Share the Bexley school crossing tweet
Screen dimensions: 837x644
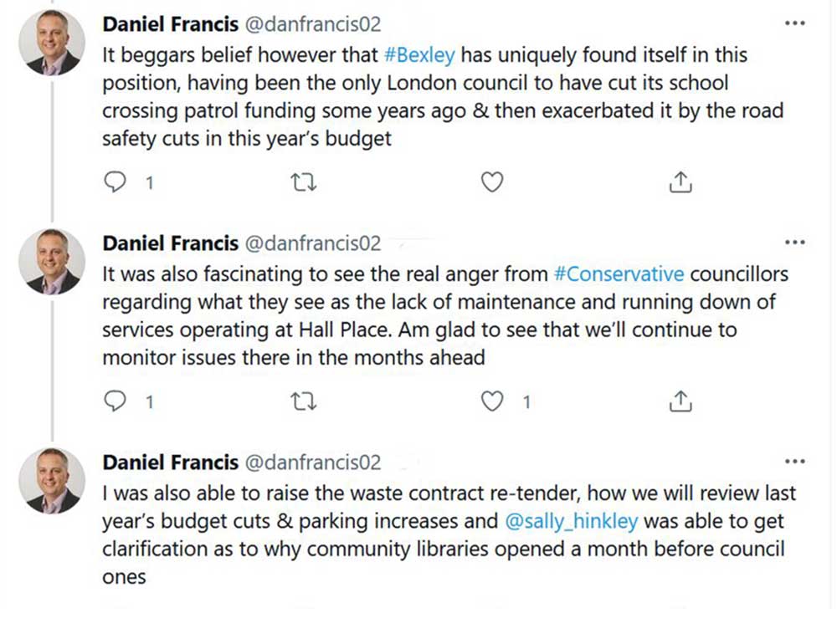[x=681, y=182]
